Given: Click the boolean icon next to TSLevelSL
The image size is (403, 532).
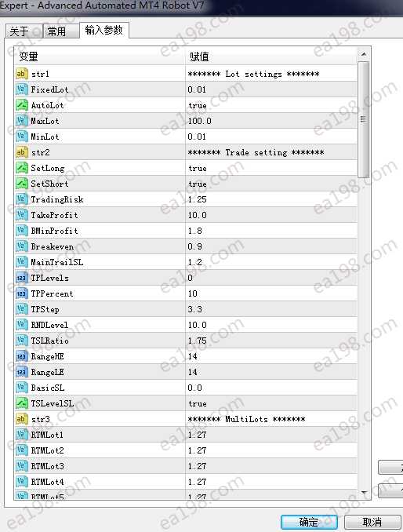Looking at the screenshot, I should [21, 403].
